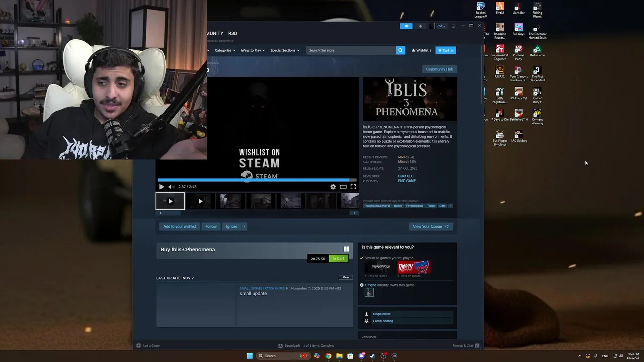Open the Poppy Playtime similar game image
The width and height of the screenshot is (644, 362).
(414, 266)
